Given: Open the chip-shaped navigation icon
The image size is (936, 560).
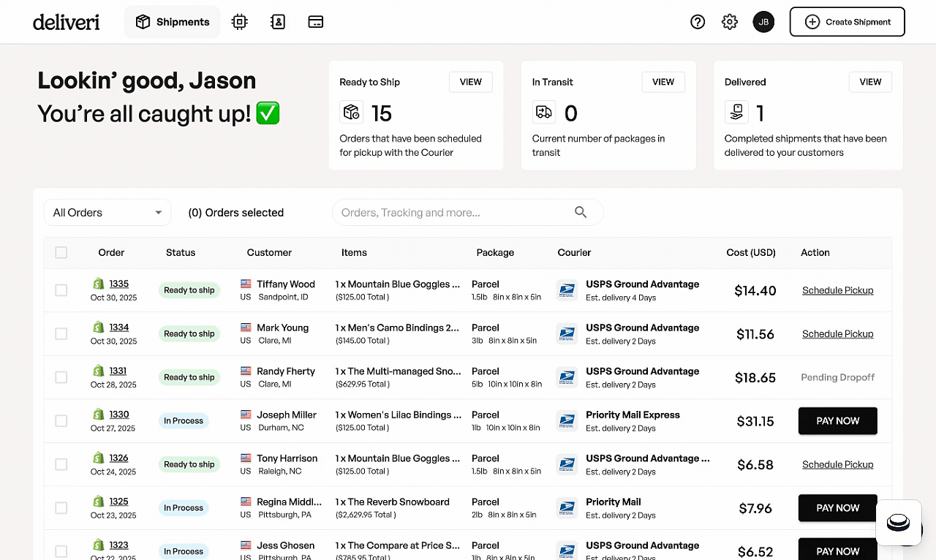Looking at the screenshot, I should [x=240, y=22].
